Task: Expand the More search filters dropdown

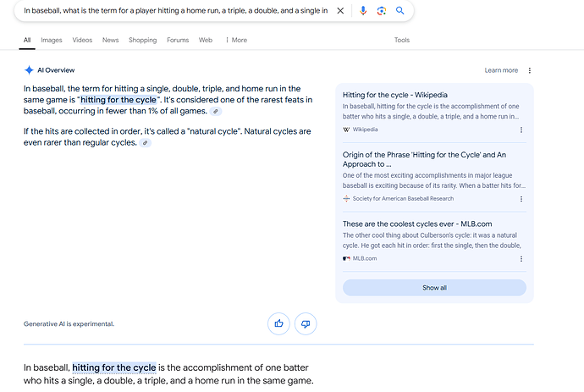Action: pyautogui.click(x=235, y=40)
